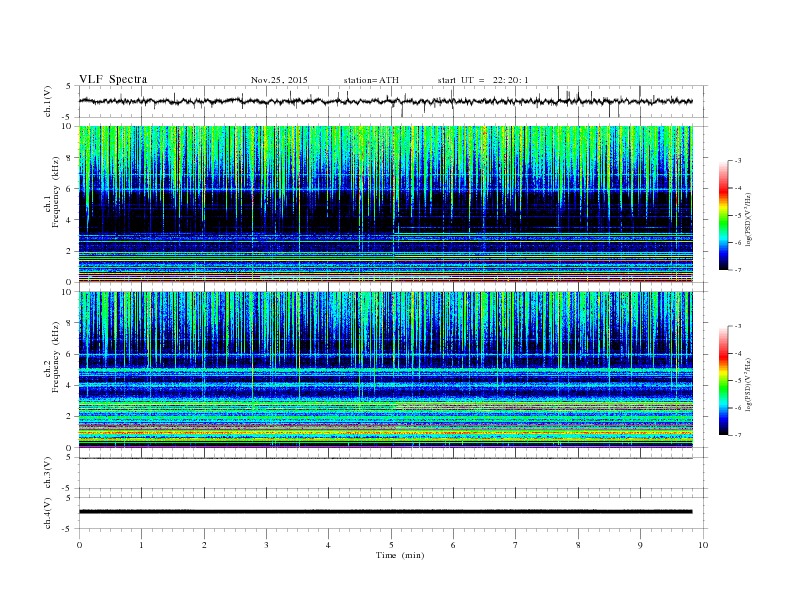This screenshot has width=792, height=612.
Task: Click time axis tick label "8"
Action: point(578,545)
